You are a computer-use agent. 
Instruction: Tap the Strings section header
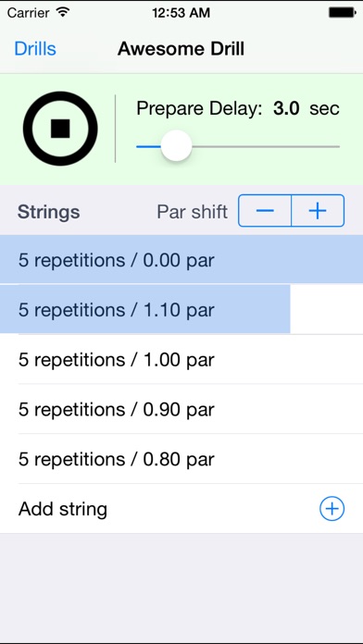(x=48, y=212)
